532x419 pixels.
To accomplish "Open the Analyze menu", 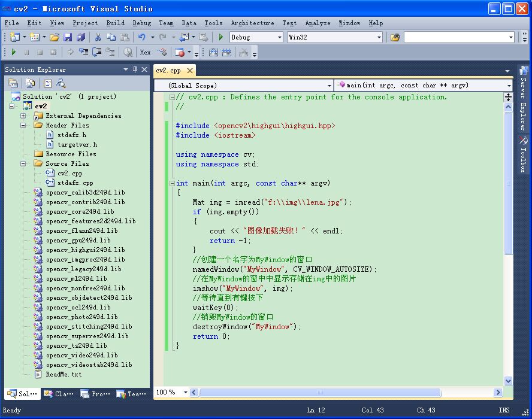I will coord(318,23).
